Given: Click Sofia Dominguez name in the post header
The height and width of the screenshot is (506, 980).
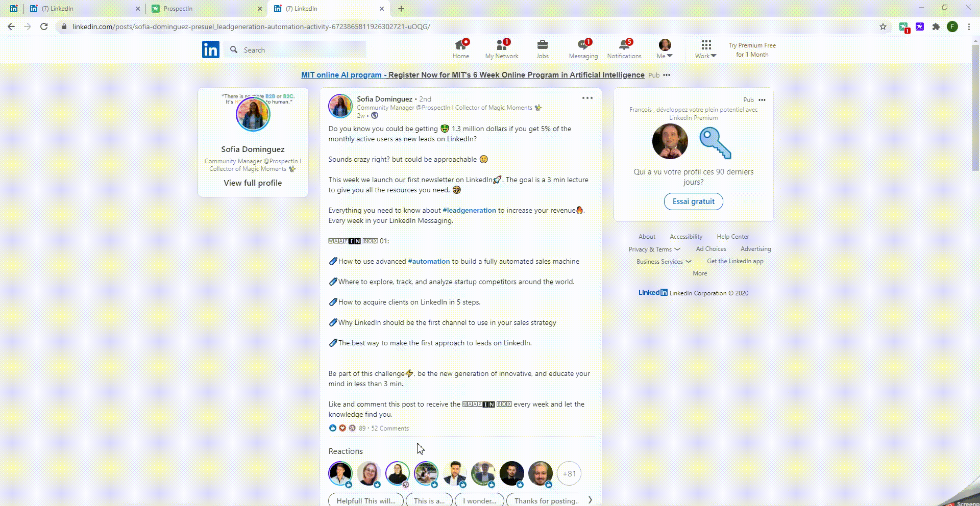Looking at the screenshot, I should [x=384, y=99].
